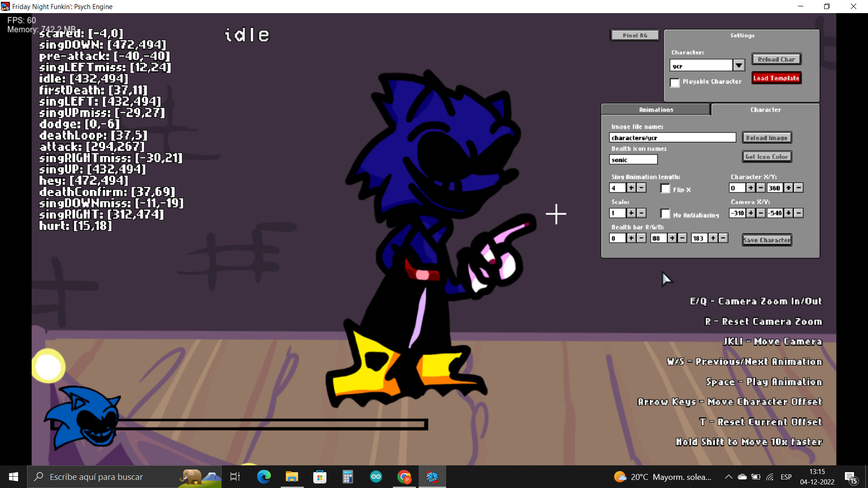This screenshot has width=868, height=488.
Task: Increase Character Y 360 with plus button
Action: [x=789, y=188]
